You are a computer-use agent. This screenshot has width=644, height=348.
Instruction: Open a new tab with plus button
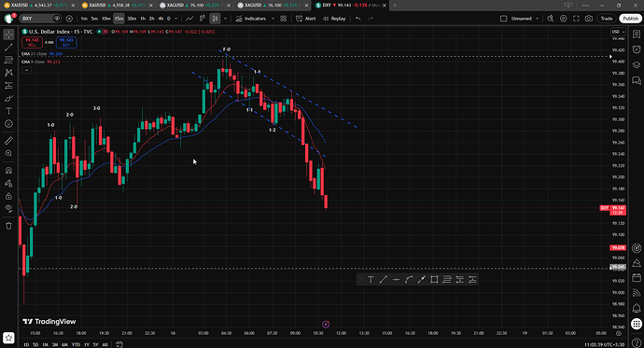395,6
